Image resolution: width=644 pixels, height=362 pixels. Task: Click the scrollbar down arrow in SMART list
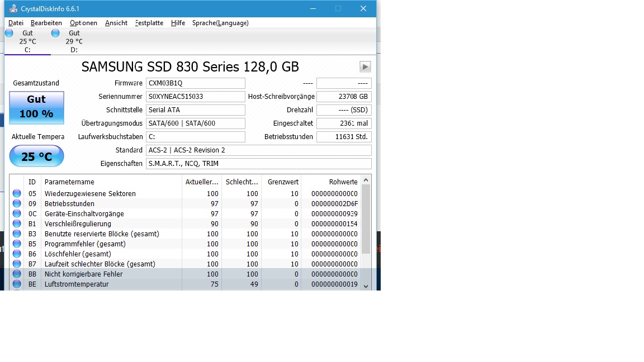(366, 286)
